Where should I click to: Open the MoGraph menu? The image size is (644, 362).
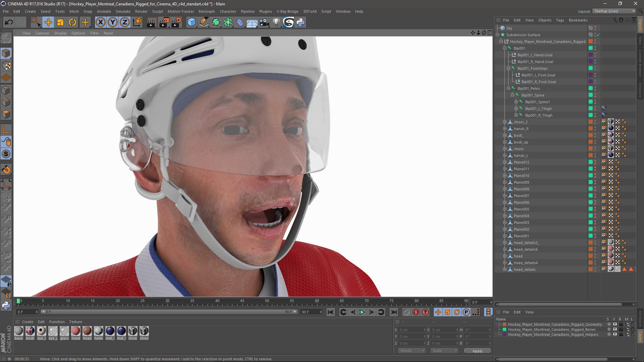pyautogui.click(x=207, y=11)
